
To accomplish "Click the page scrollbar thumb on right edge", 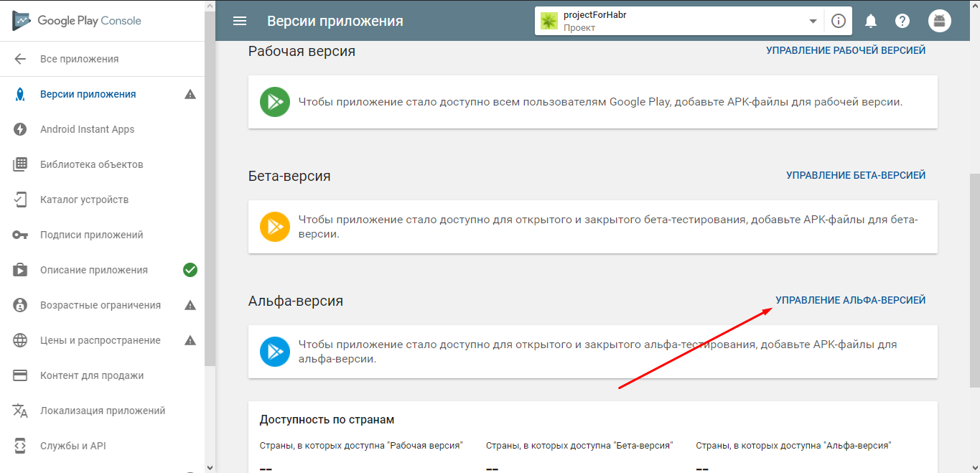I will pos(974,280).
